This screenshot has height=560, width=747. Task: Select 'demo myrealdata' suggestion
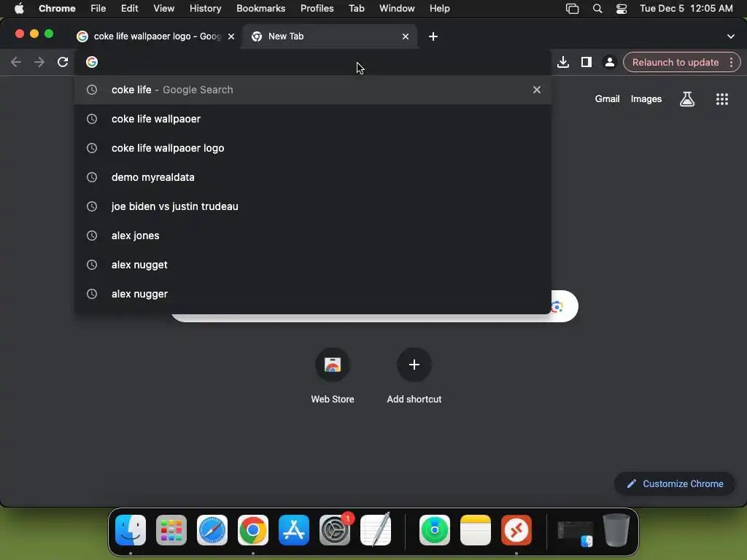(x=313, y=177)
